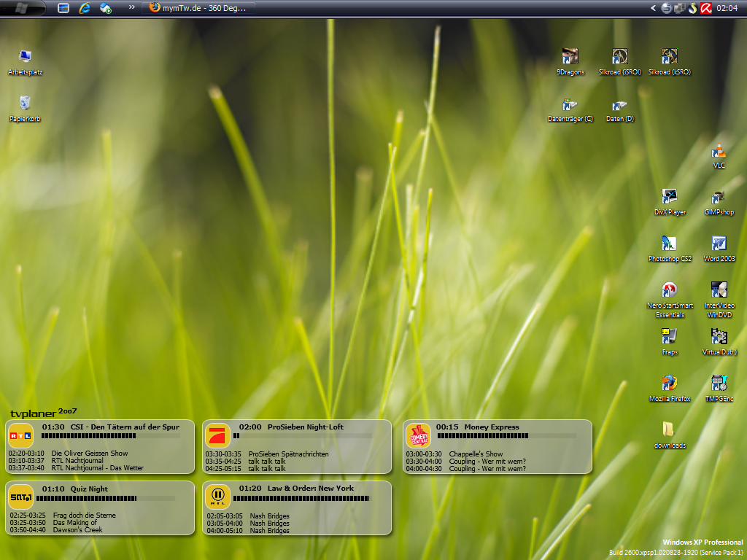Expand hidden system tray icons arrow
747x560 pixels.
(x=654, y=8)
